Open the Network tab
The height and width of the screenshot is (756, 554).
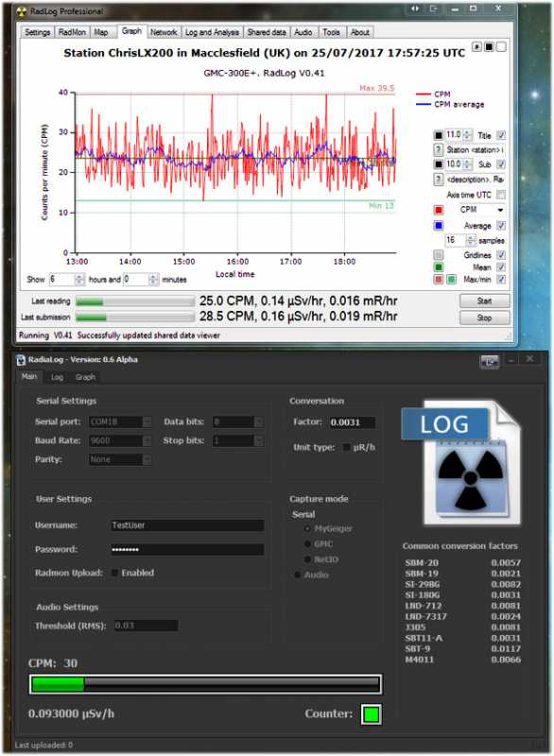coord(164,32)
